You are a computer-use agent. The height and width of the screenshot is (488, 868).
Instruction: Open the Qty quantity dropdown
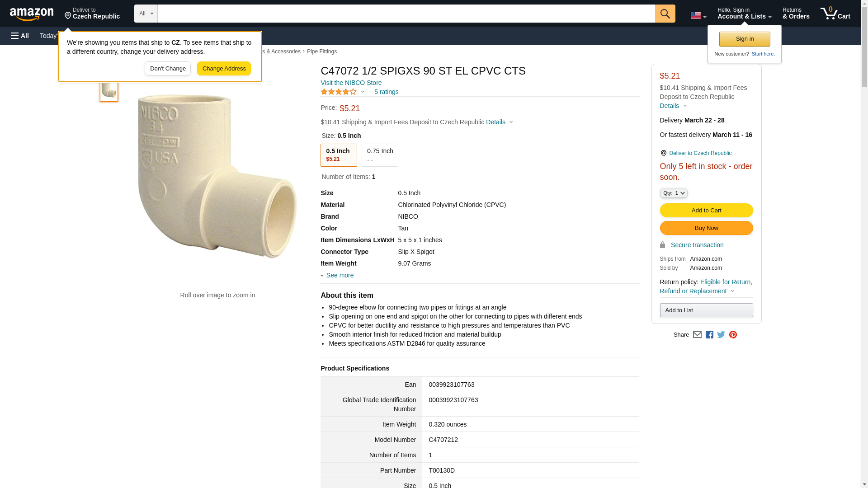pyautogui.click(x=673, y=193)
